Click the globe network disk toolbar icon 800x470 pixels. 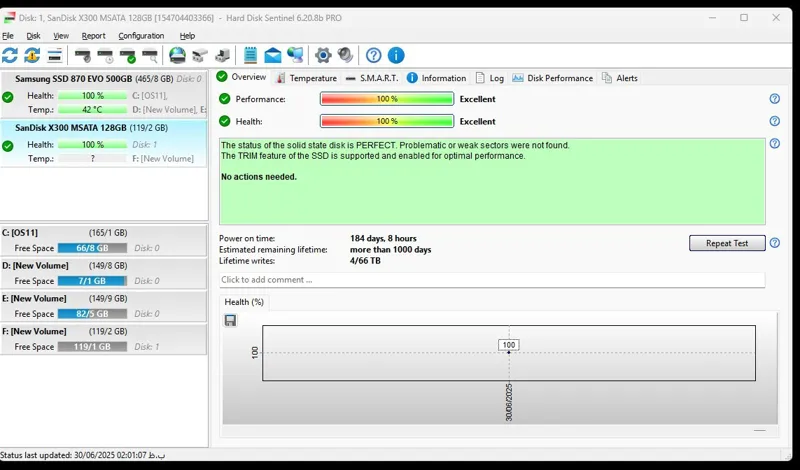pos(177,55)
